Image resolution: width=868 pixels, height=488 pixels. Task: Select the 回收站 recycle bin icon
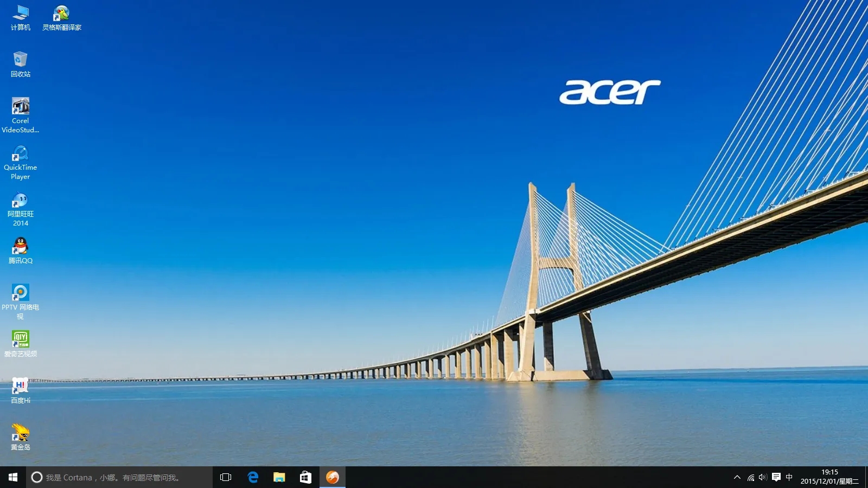point(21,64)
